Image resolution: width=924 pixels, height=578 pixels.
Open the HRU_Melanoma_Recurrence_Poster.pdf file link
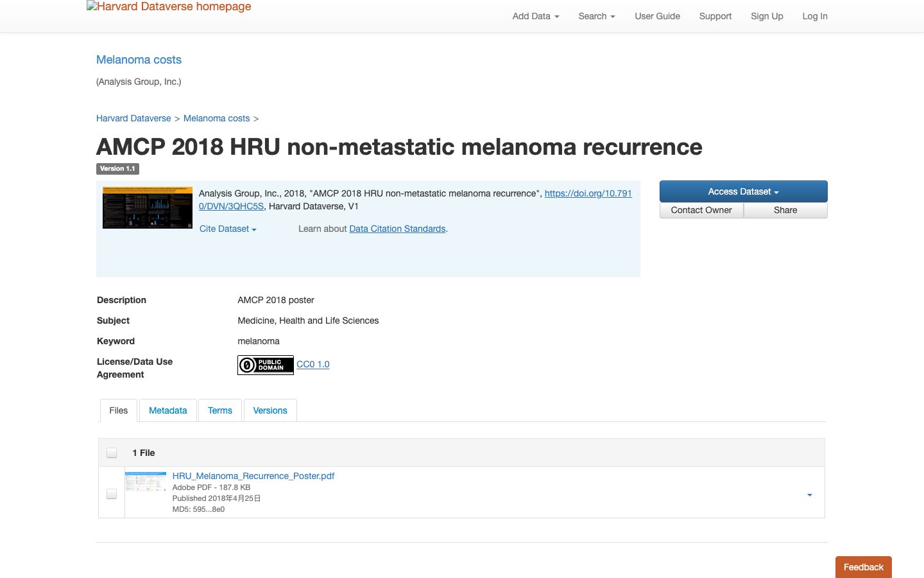click(x=253, y=476)
